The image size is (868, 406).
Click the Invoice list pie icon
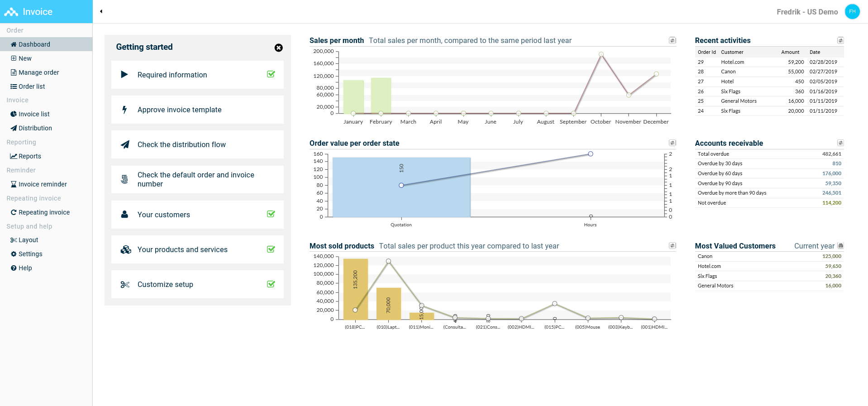point(14,114)
